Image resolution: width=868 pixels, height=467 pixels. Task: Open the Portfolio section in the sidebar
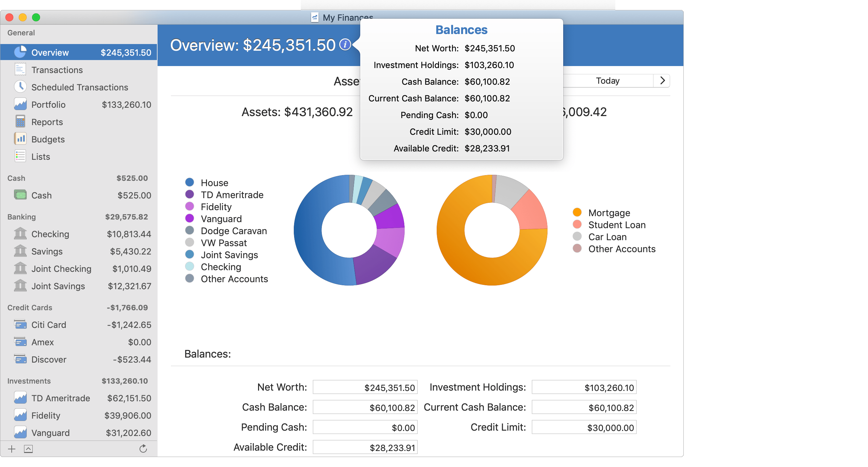click(x=48, y=104)
